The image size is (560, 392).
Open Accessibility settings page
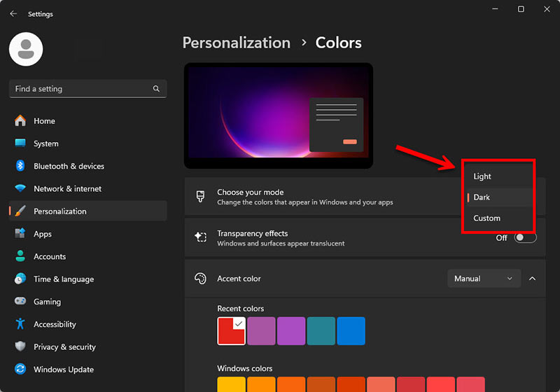click(88, 324)
